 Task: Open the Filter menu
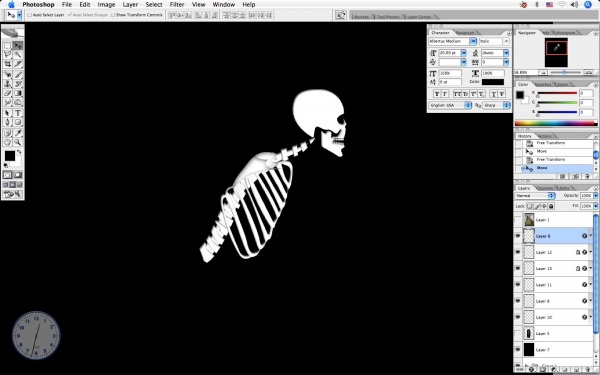[177, 5]
